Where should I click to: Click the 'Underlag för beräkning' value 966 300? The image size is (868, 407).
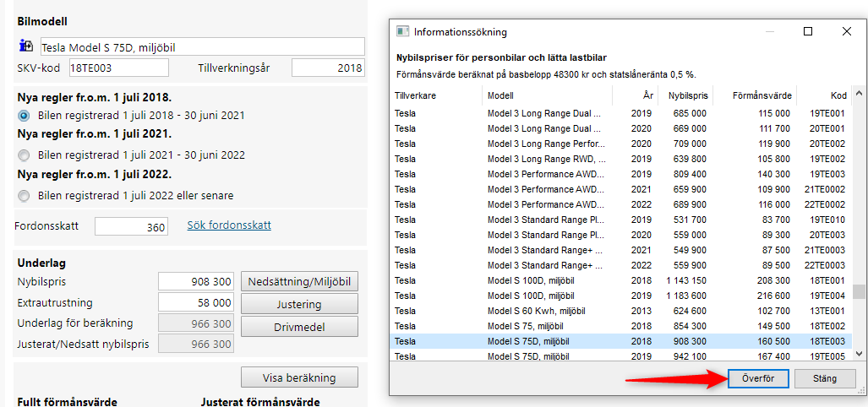196,323
